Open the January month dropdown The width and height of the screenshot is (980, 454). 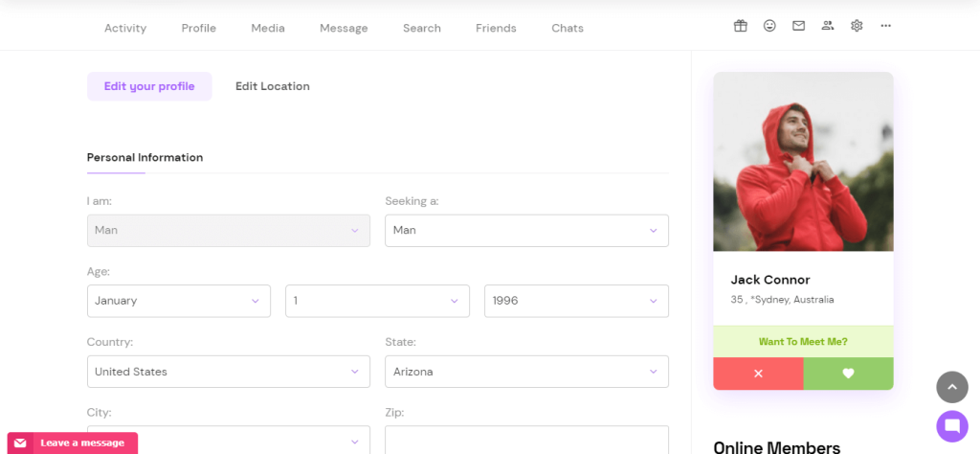[179, 301]
